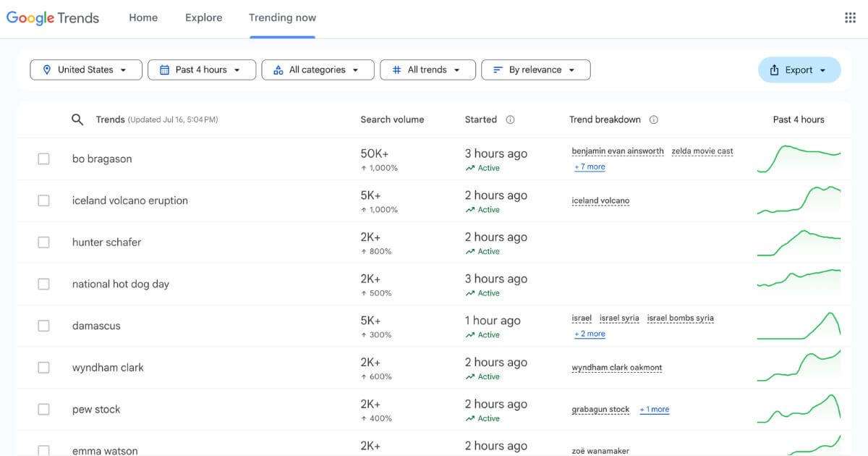Click the calendar icon on Past 4 hours filter
The height and width of the screenshot is (456, 868).
(163, 69)
